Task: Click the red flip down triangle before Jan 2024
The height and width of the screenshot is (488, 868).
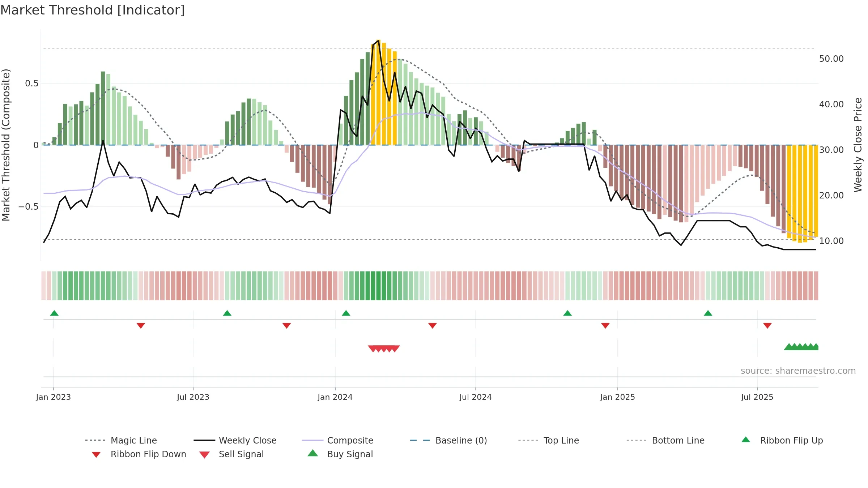Action: coord(287,326)
